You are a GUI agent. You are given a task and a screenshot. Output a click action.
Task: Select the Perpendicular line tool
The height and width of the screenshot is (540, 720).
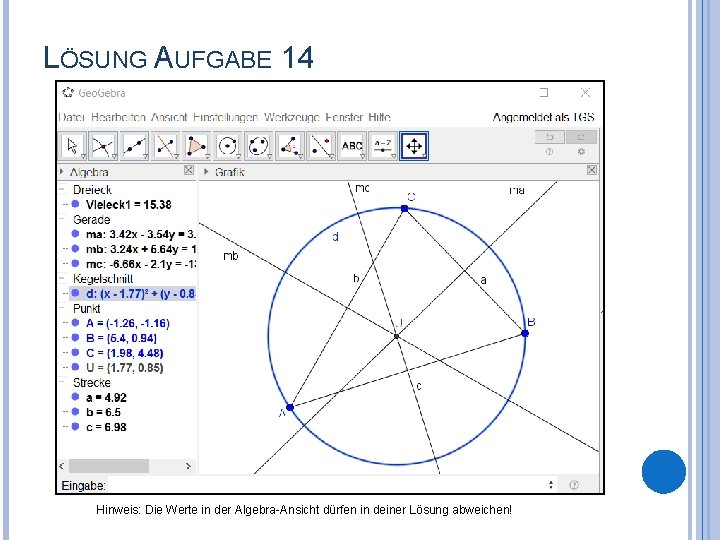(165, 146)
